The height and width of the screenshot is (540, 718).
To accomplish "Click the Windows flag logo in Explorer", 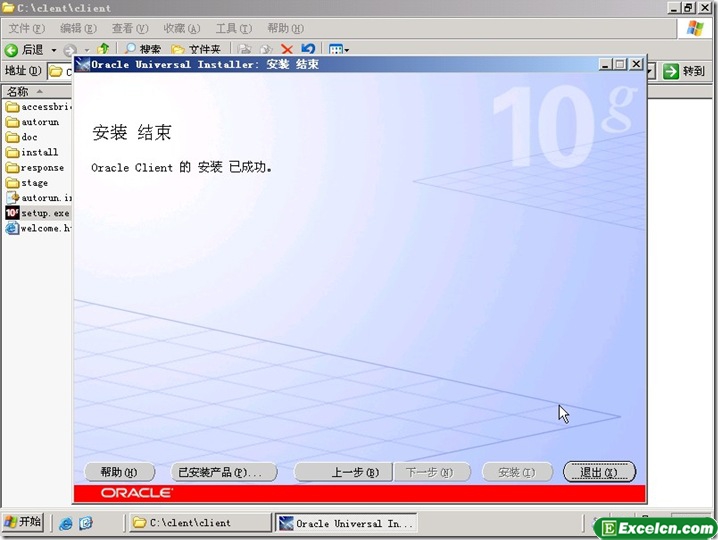I will 695,28.
